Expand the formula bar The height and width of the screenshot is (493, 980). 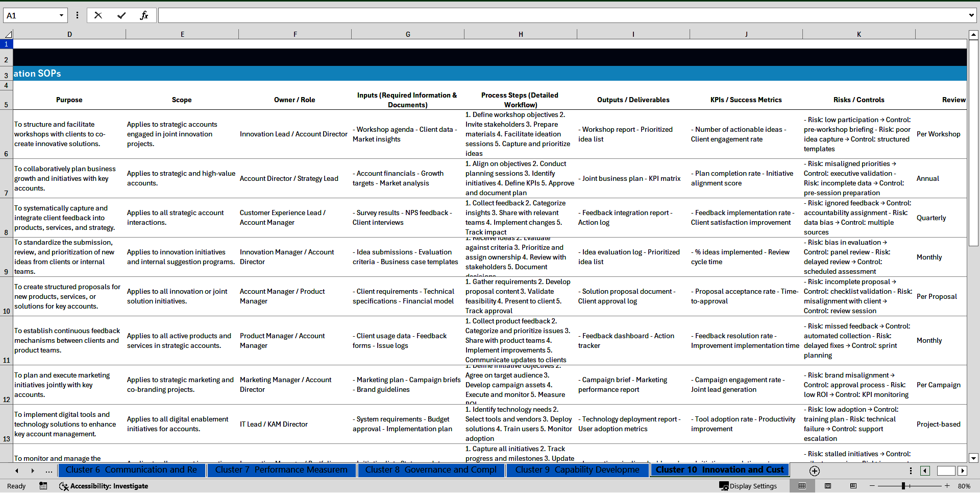click(971, 15)
